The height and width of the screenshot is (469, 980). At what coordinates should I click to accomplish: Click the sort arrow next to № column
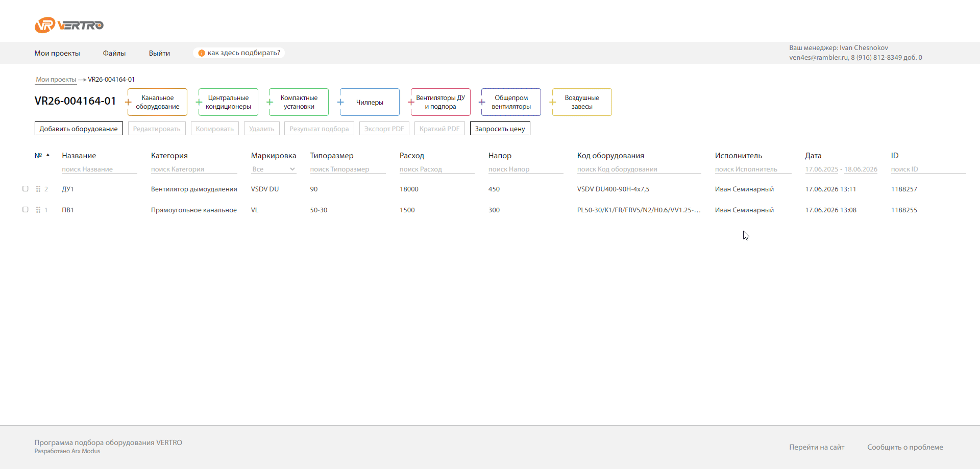click(x=48, y=155)
